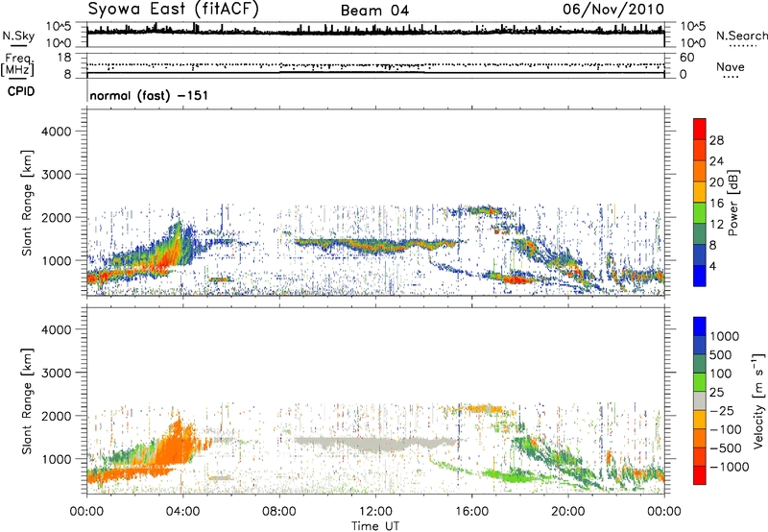Click the 'Velocity [m s⁻¹]' colorbar title

758,400
